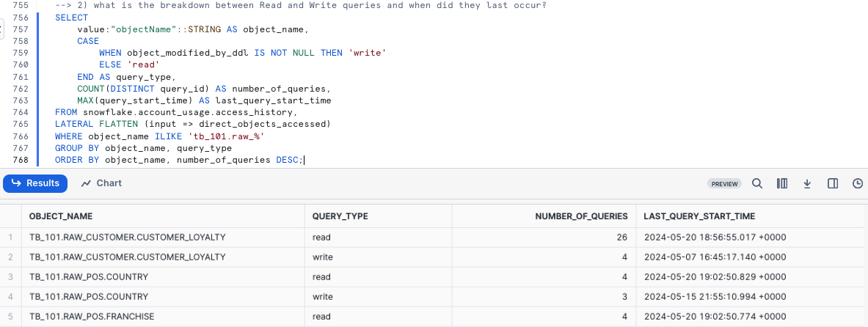Search the query results
868x327 pixels.
757,183
